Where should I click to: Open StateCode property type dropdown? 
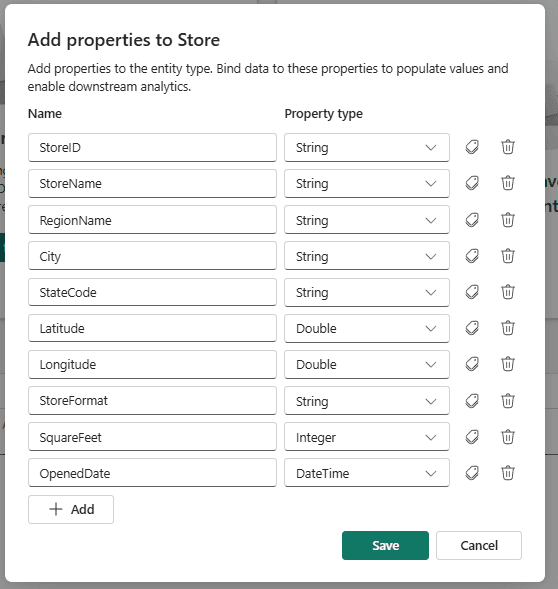click(367, 292)
